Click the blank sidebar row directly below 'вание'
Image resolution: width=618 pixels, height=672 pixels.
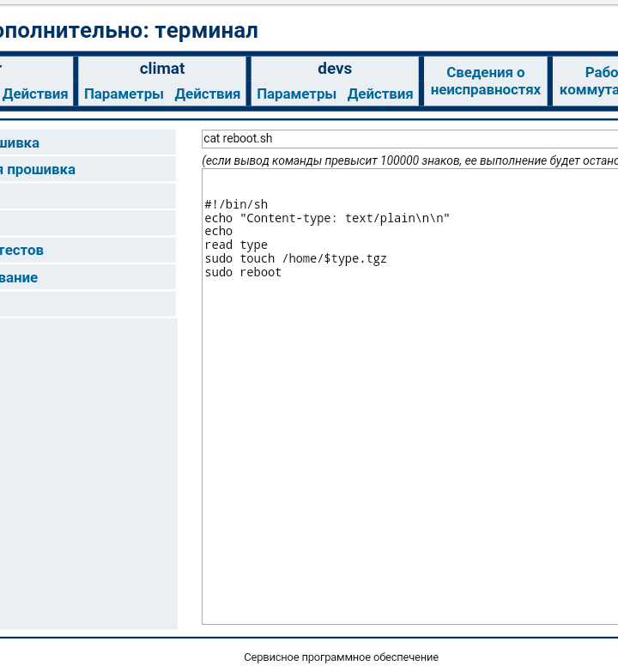(x=86, y=304)
